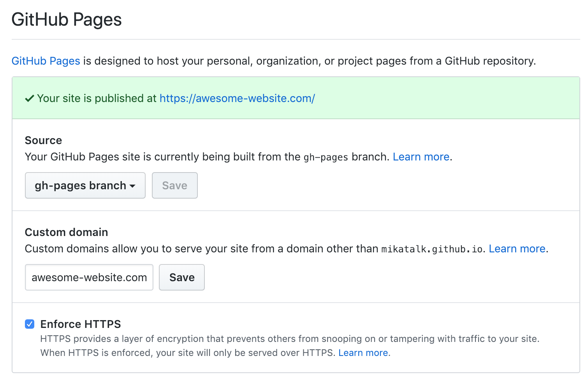
Task: Open Learn more link for Custom domain
Action: pyautogui.click(x=517, y=249)
